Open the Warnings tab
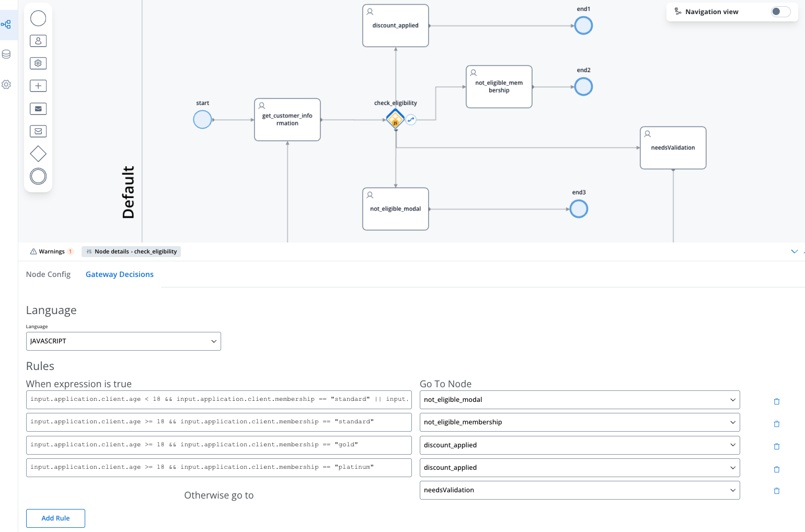 coord(51,251)
